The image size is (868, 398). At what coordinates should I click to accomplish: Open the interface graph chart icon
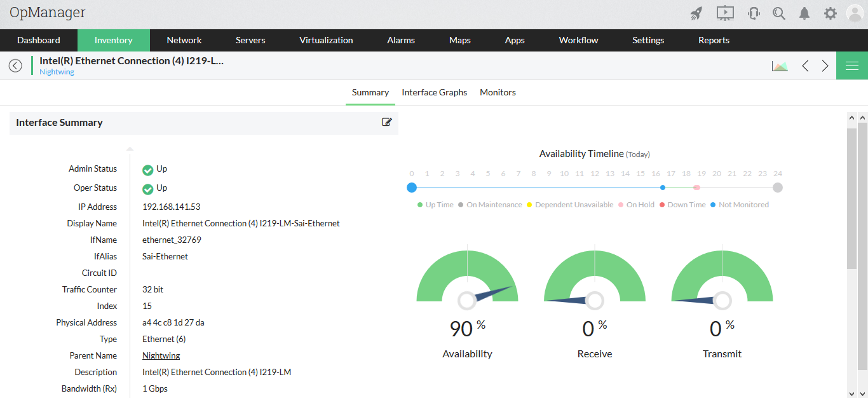780,65
